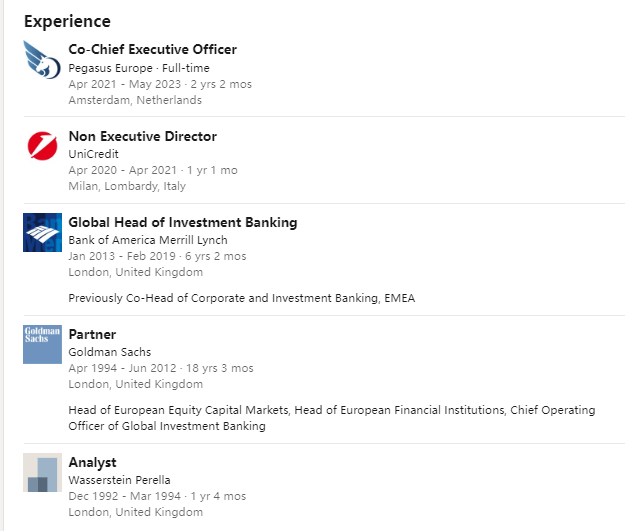625x531 pixels.
Task: Open the UniCredit company name
Action: (x=94, y=154)
